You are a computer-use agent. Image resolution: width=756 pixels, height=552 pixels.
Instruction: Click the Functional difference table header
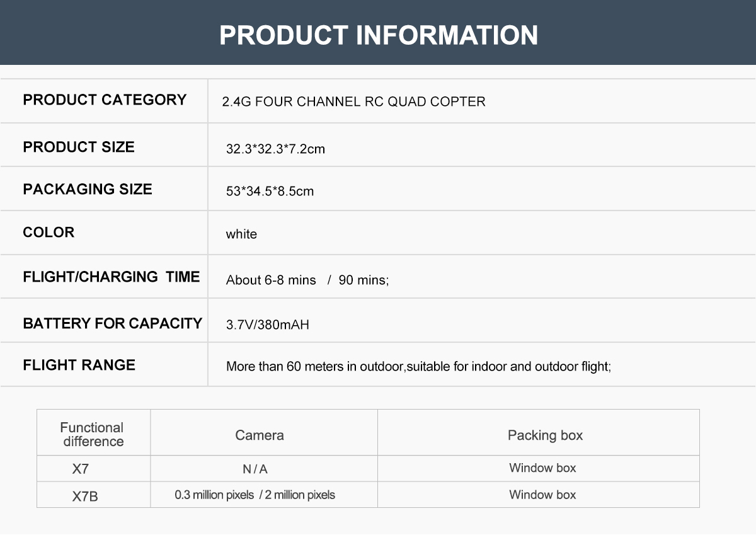(93, 435)
